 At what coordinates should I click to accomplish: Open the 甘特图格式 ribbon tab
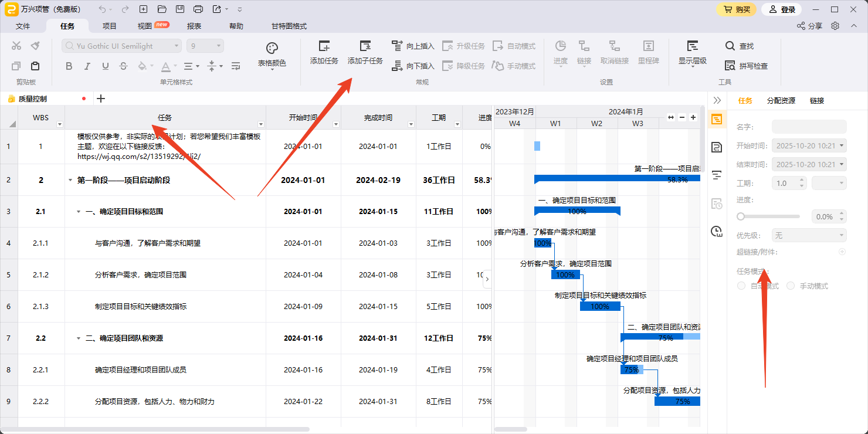pos(289,26)
